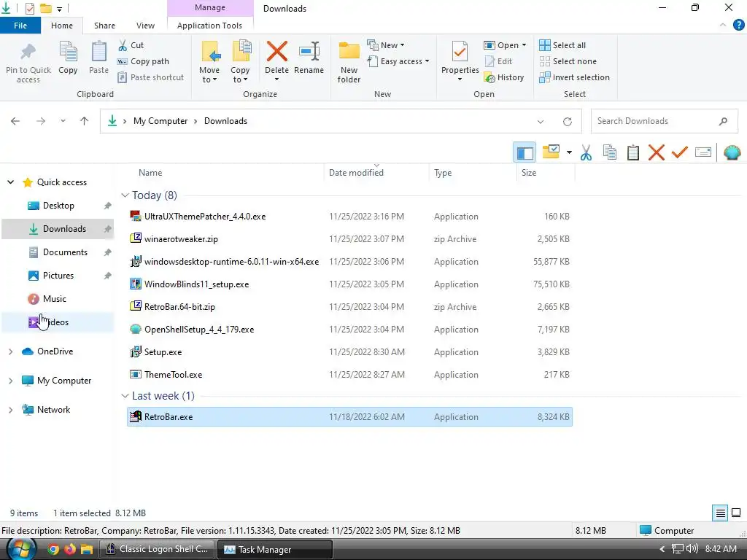Go up one folder level arrow
Viewport: 747px width, 560px height.
(85, 122)
